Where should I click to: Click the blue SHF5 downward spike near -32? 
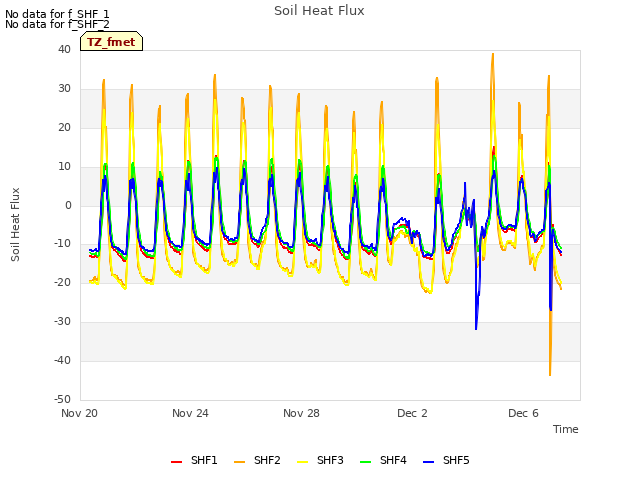(476, 327)
